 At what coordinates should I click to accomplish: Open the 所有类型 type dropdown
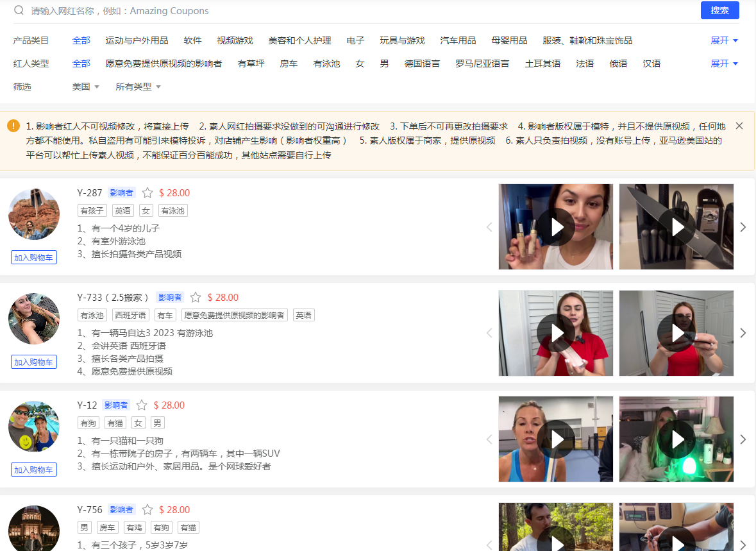pyautogui.click(x=137, y=85)
